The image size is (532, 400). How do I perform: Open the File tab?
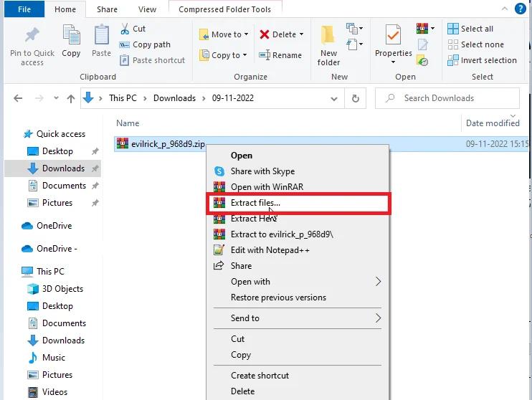click(x=24, y=9)
